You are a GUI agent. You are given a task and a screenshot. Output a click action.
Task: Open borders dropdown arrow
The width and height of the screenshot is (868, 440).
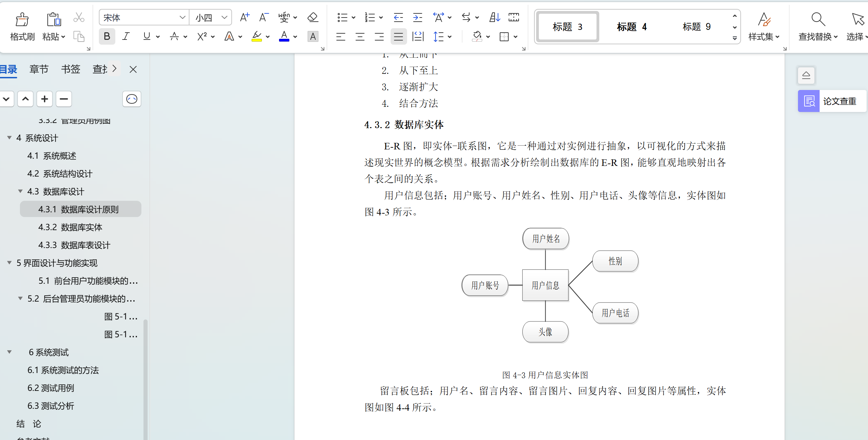tap(516, 36)
